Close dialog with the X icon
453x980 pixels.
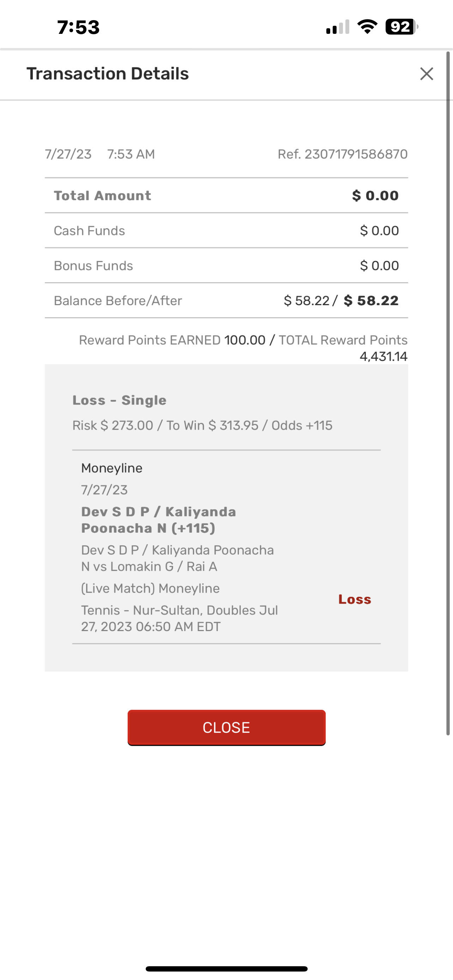(427, 74)
